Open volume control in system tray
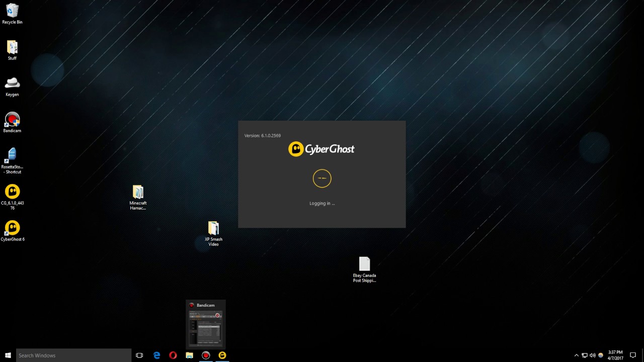The image size is (644, 362). click(x=592, y=355)
